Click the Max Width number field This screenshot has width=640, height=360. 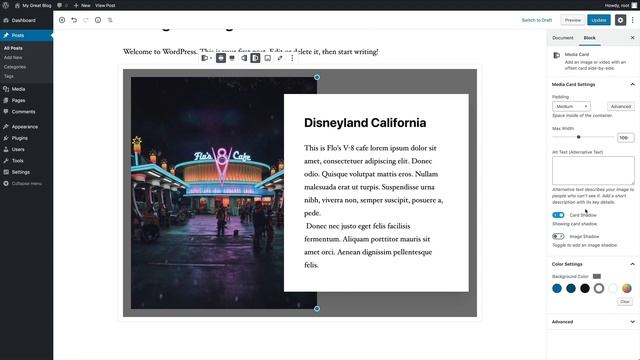pyautogui.click(x=626, y=138)
